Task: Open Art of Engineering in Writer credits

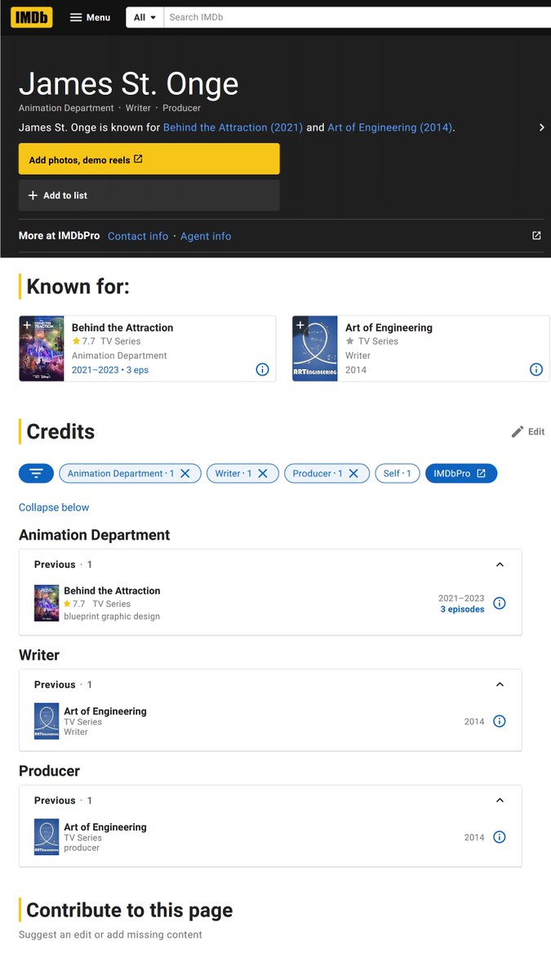Action: point(105,710)
